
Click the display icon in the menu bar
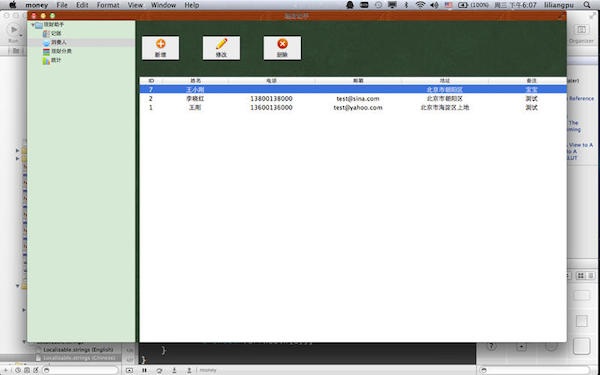point(392,5)
